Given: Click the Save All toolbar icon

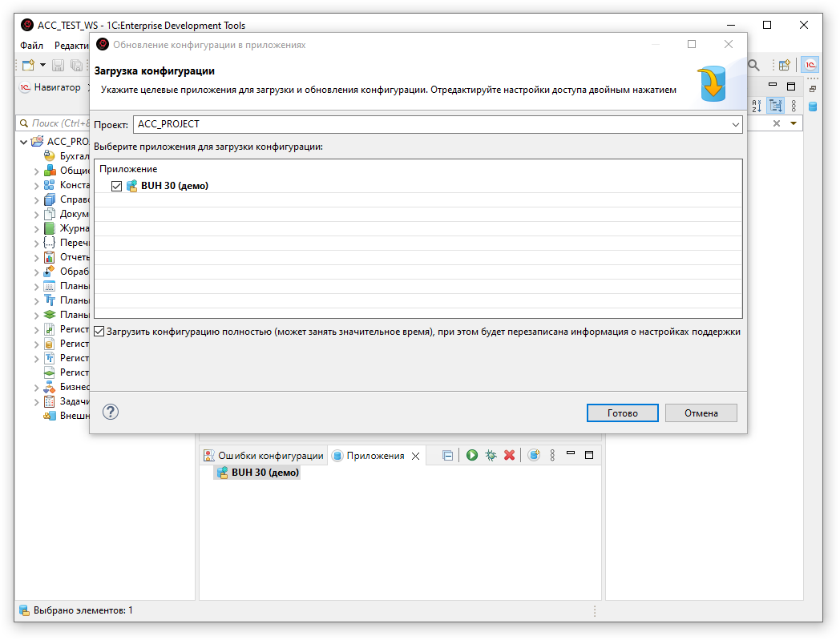Looking at the screenshot, I should pyautogui.click(x=77, y=66).
